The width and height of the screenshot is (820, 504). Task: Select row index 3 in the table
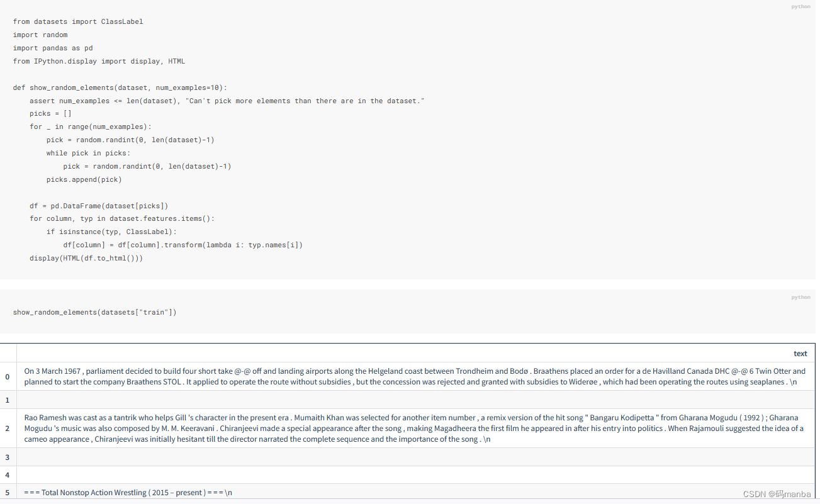point(8,457)
